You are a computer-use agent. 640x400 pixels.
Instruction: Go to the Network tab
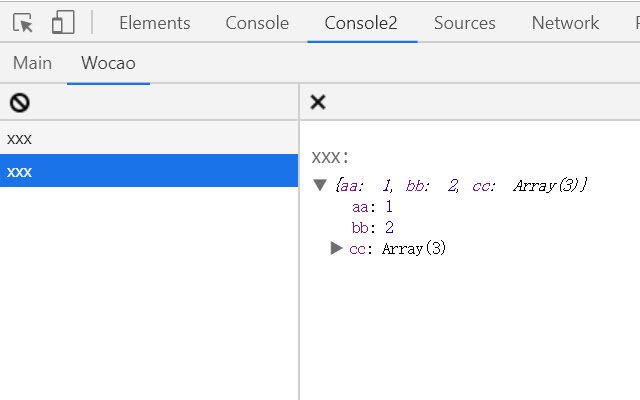coord(565,23)
